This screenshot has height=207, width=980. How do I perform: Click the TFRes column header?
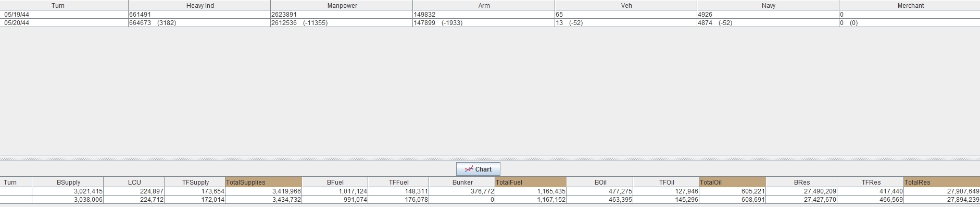click(871, 182)
